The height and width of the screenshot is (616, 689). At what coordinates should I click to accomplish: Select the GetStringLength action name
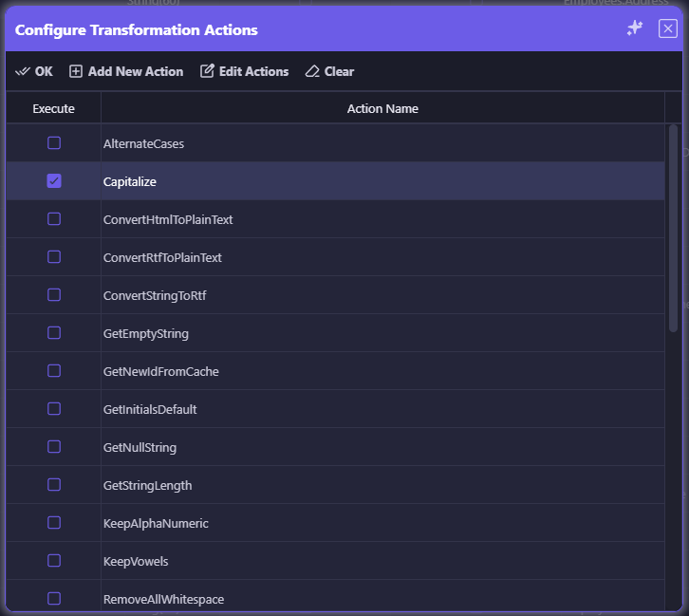tap(148, 486)
